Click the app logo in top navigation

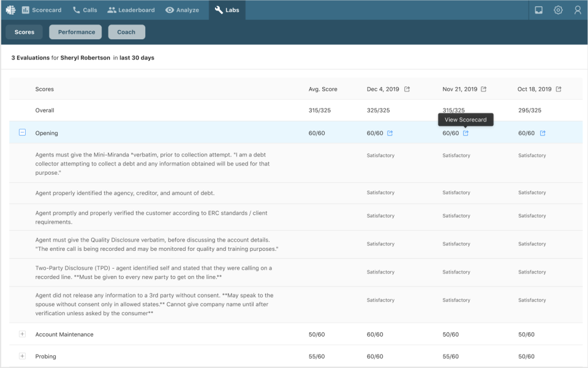point(10,10)
